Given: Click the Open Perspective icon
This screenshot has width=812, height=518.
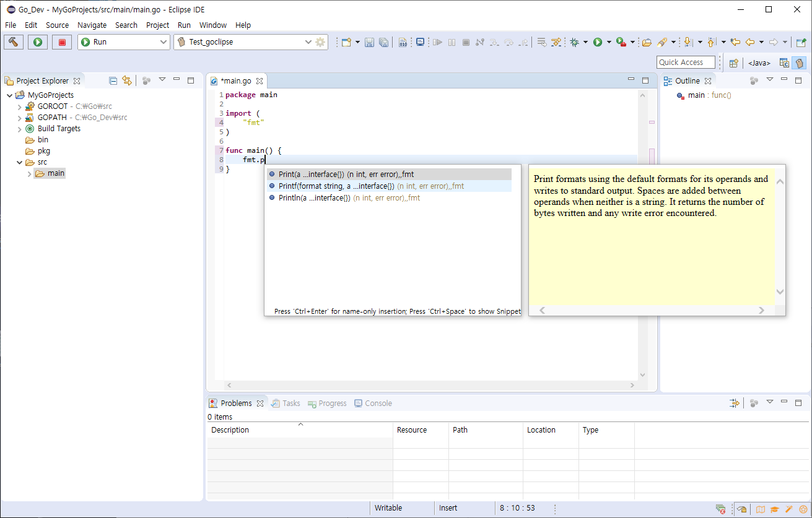Looking at the screenshot, I should (733, 63).
